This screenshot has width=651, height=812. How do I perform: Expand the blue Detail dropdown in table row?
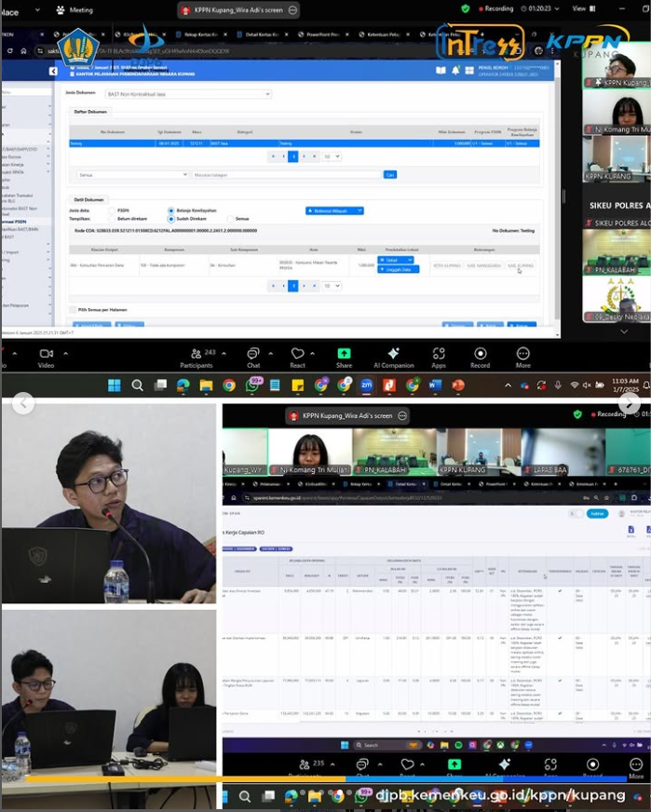pyautogui.click(x=398, y=261)
